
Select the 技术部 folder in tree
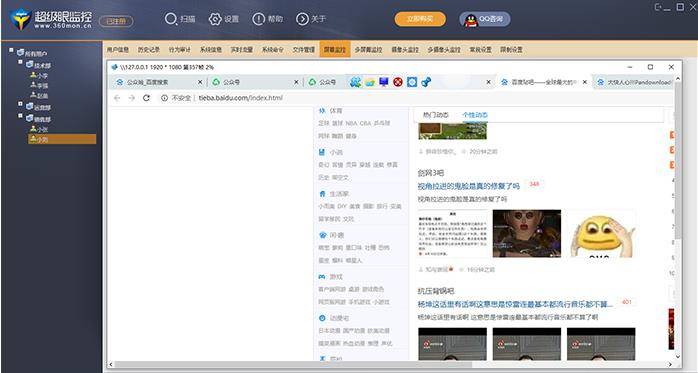39,65
